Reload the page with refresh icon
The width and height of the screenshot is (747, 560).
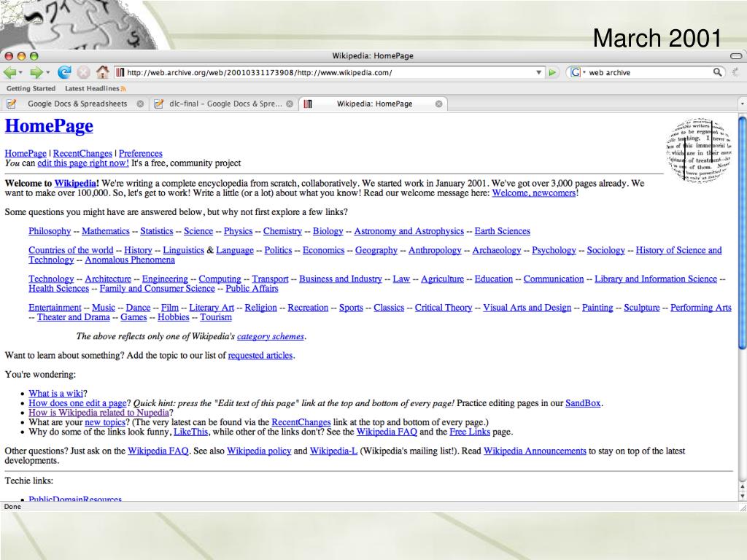[64, 72]
